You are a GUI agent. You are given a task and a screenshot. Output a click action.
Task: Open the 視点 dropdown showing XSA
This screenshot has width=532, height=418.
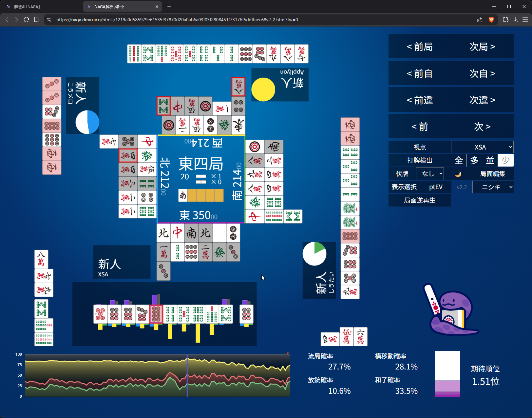click(x=482, y=147)
